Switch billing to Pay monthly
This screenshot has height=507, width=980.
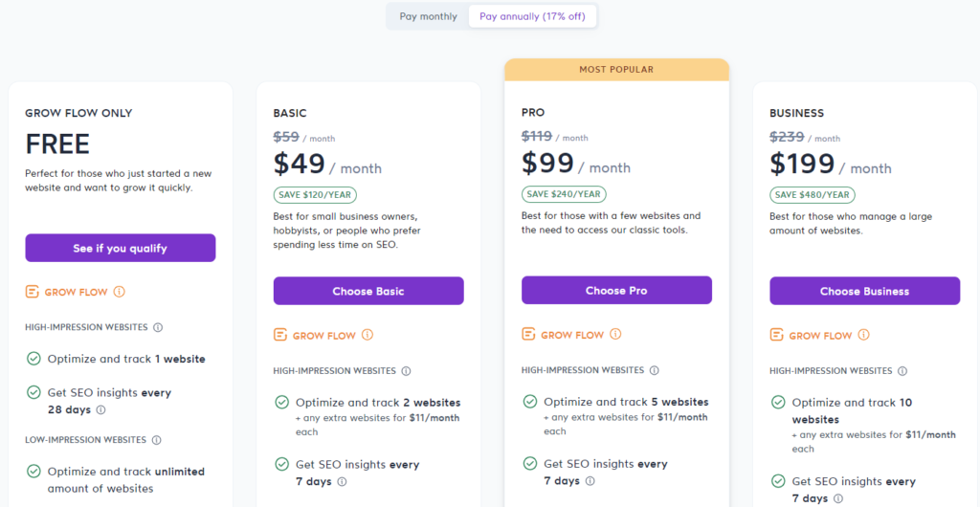point(428,16)
